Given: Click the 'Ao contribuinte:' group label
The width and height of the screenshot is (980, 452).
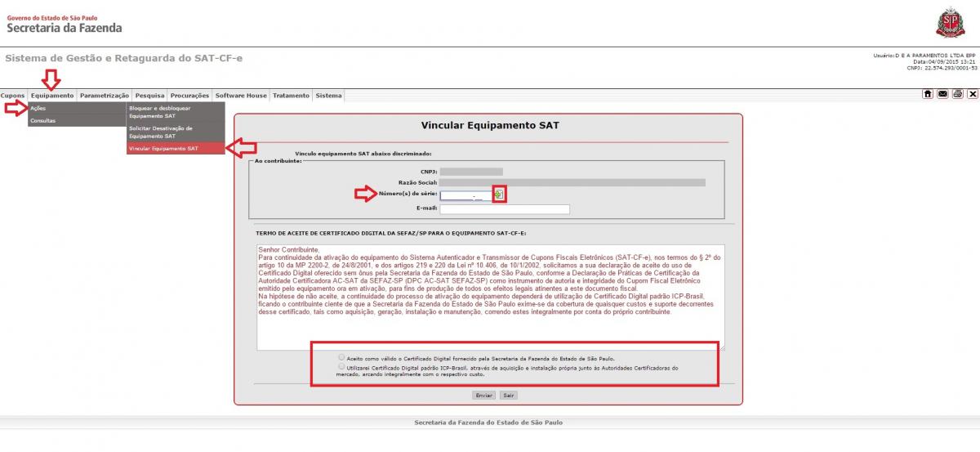Looking at the screenshot, I should 278,161.
